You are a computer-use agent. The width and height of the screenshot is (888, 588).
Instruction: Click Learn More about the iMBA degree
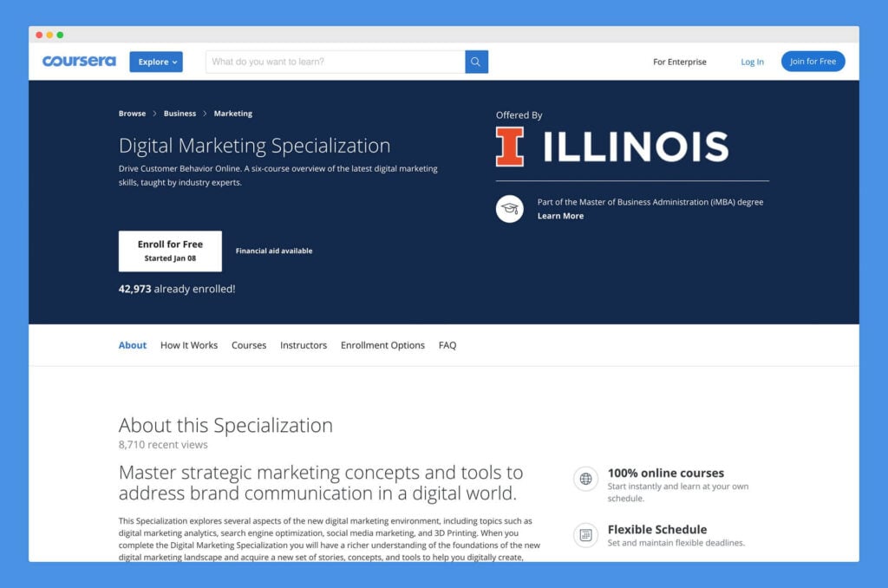[x=562, y=216]
